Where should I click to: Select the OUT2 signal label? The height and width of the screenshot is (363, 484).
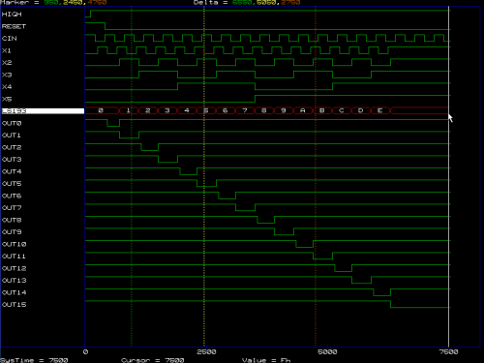point(12,147)
